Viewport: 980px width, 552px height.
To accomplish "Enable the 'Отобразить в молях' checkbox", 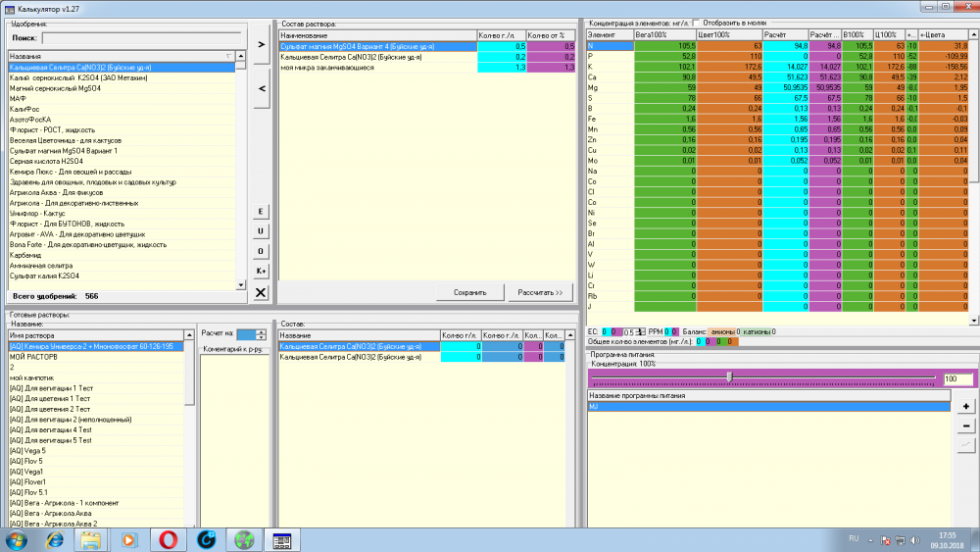I will pyautogui.click(x=696, y=24).
